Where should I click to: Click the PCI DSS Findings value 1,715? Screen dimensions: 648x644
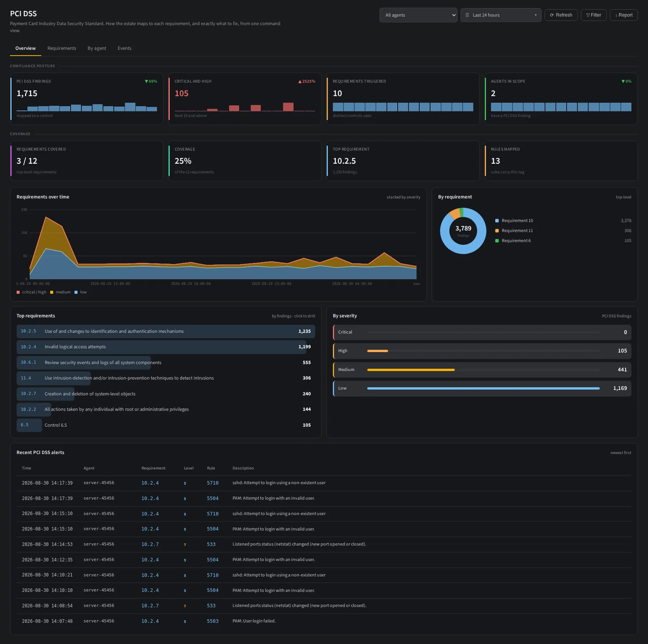(27, 93)
